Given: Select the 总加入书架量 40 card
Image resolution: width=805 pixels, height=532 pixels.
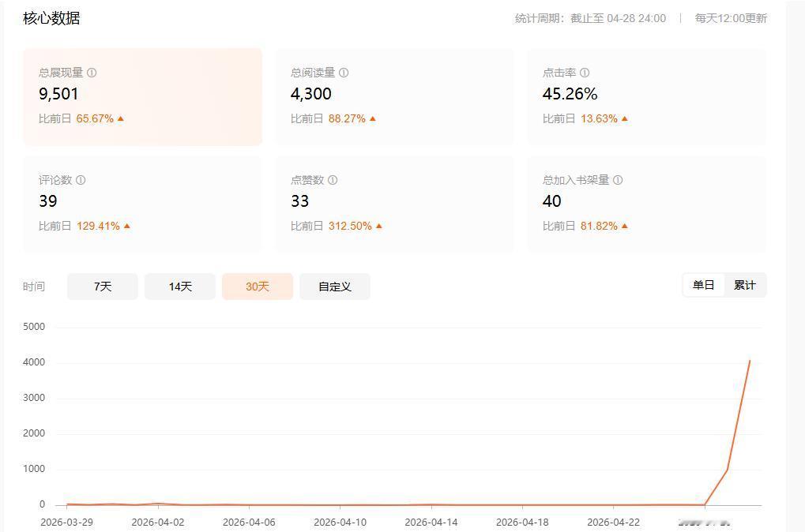Looking at the screenshot, I should click(646, 204).
